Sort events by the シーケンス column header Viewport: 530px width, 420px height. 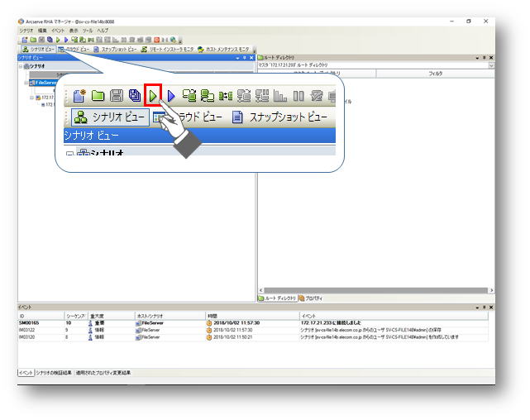pyautogui.click(x=76, y=316)
